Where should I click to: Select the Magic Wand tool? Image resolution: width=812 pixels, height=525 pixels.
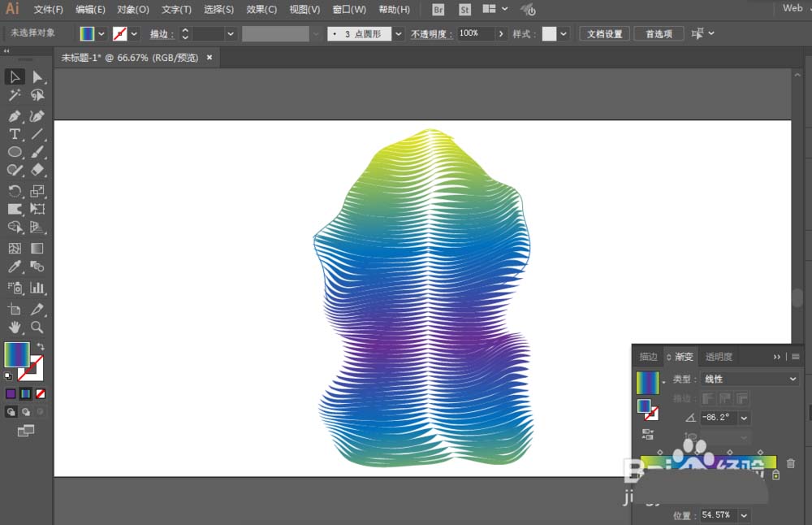15,95
